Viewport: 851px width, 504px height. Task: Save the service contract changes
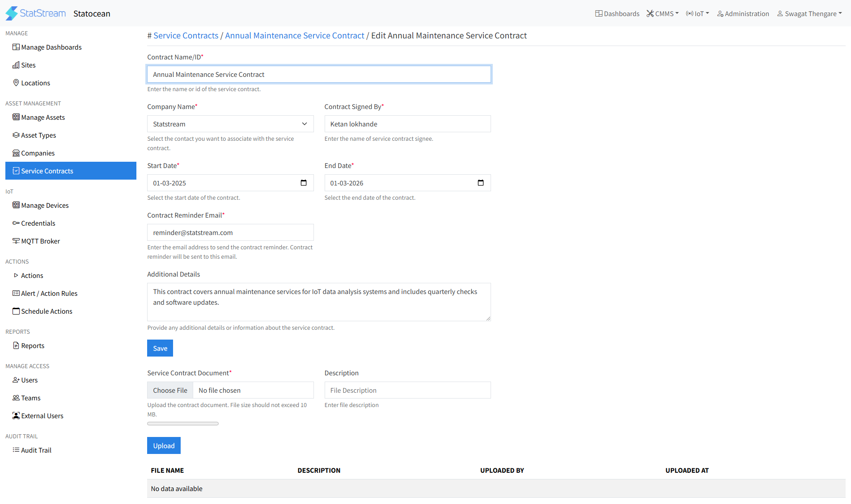click(x=160, y=348)
